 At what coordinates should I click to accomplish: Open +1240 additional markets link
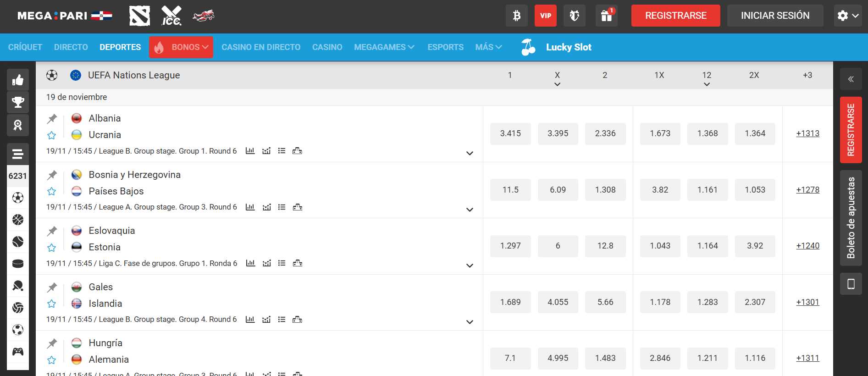tap(808, 246)
